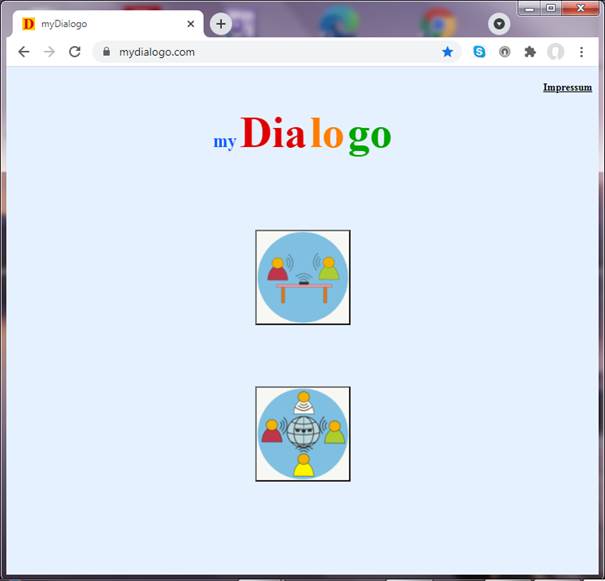Close the myDialogo tab
This screenshot has width=605, height=581.
click(190, 24)
